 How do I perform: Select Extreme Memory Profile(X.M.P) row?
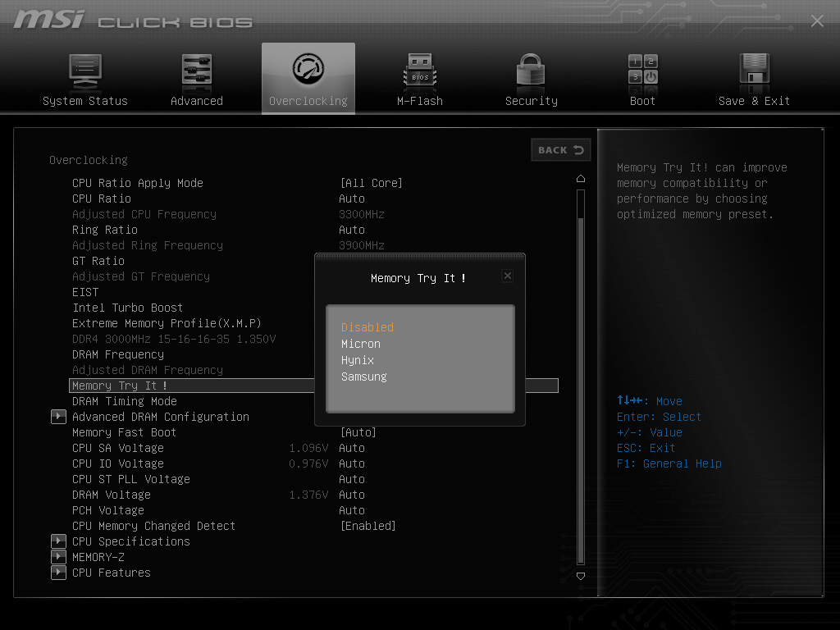click(167, 323)
